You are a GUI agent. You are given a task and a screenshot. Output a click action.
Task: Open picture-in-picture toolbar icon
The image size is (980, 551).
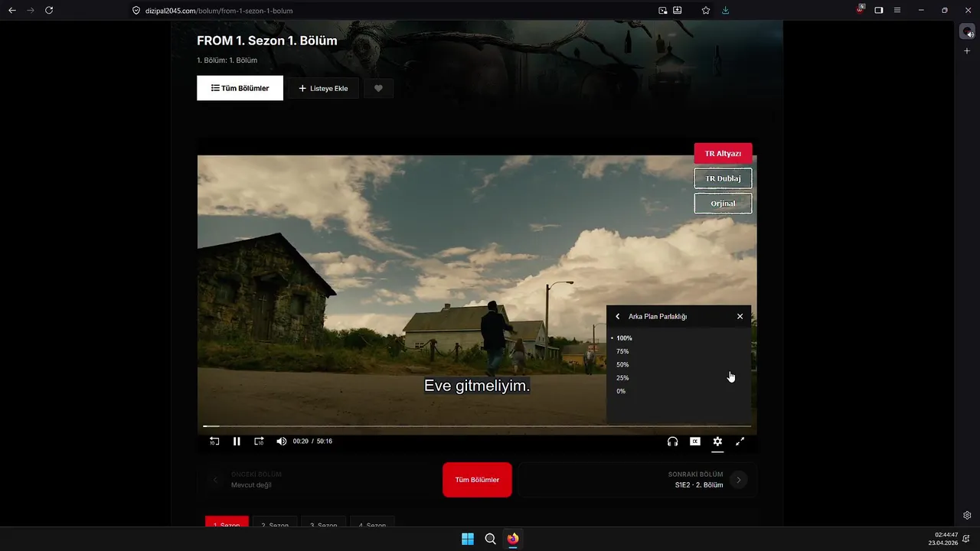click(662, 11)
